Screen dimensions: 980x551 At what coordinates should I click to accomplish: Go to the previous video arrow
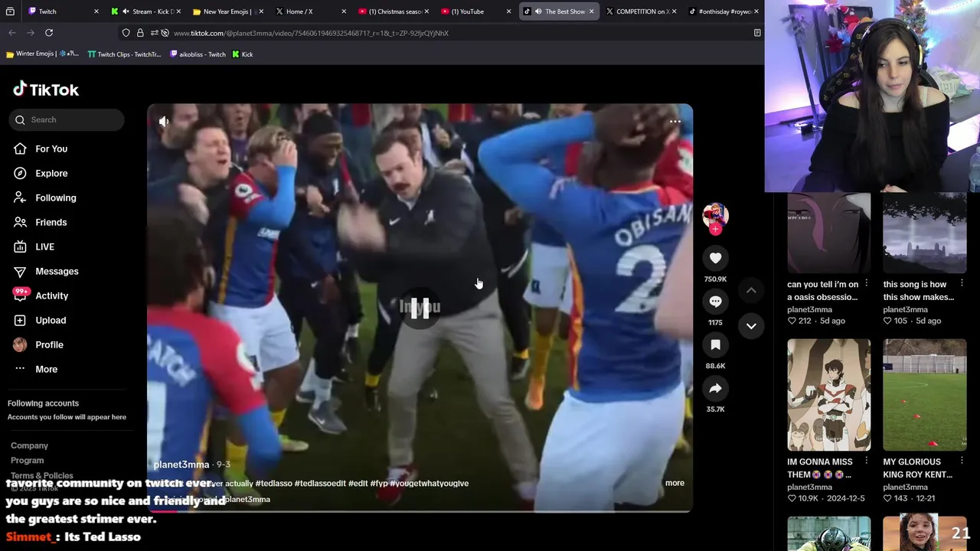point(751,290)
